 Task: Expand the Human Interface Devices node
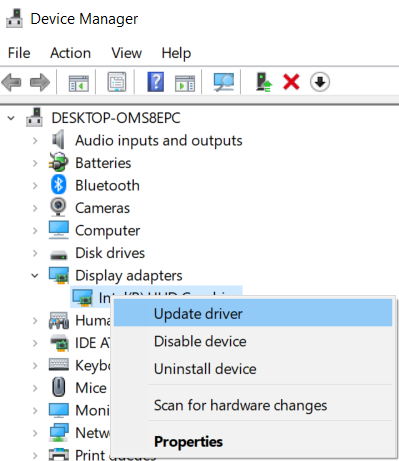point(35,321)
